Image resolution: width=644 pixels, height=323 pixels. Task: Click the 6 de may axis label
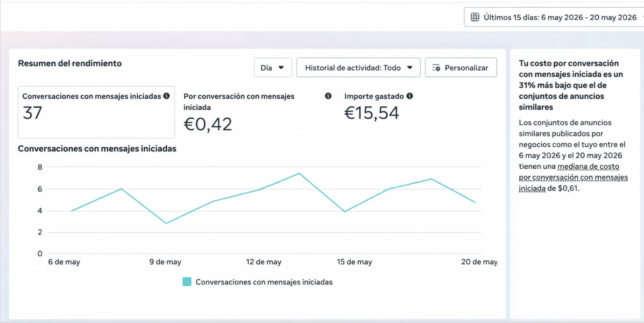tap(64, 262)
